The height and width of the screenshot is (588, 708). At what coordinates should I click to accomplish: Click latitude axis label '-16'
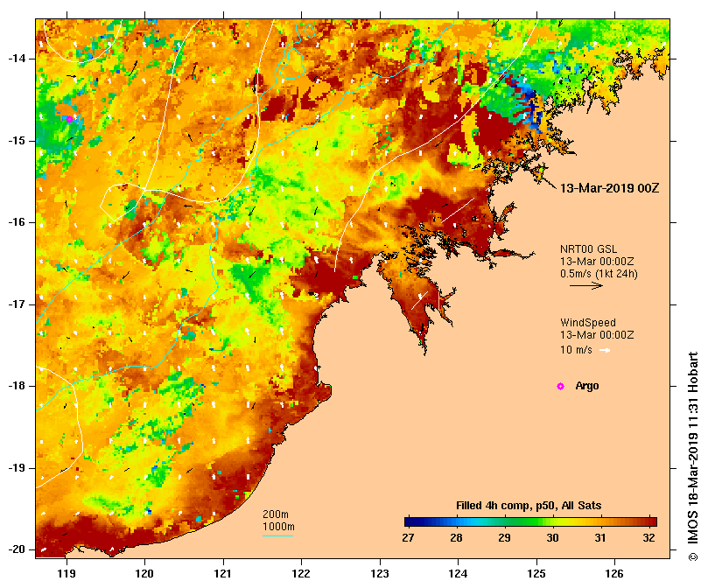(x=17, y=222)
